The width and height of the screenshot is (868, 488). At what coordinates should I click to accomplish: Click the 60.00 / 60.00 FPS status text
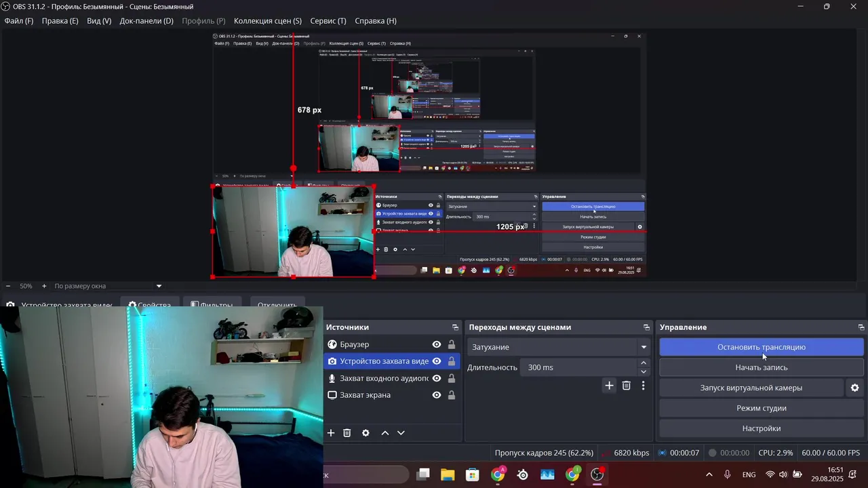click(831, 453)
